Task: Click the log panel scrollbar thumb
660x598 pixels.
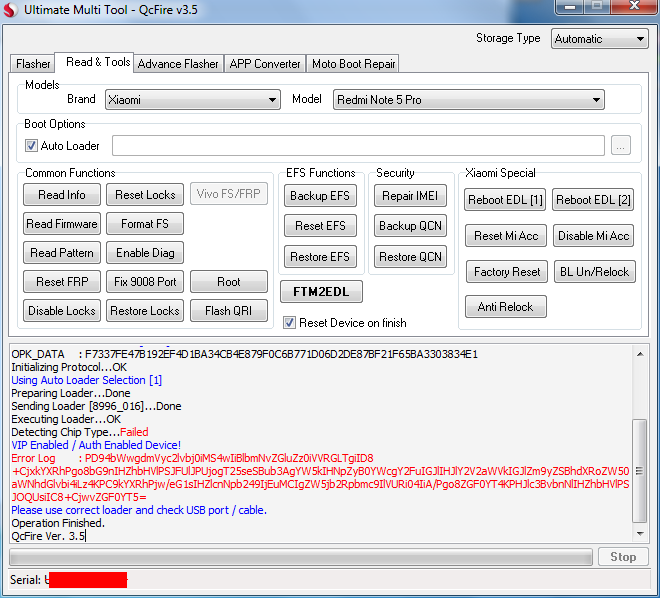Action: point(640,470)
